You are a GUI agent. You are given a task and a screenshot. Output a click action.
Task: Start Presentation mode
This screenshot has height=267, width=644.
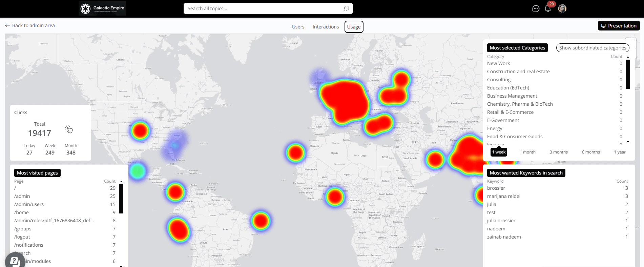coord(619,26)
